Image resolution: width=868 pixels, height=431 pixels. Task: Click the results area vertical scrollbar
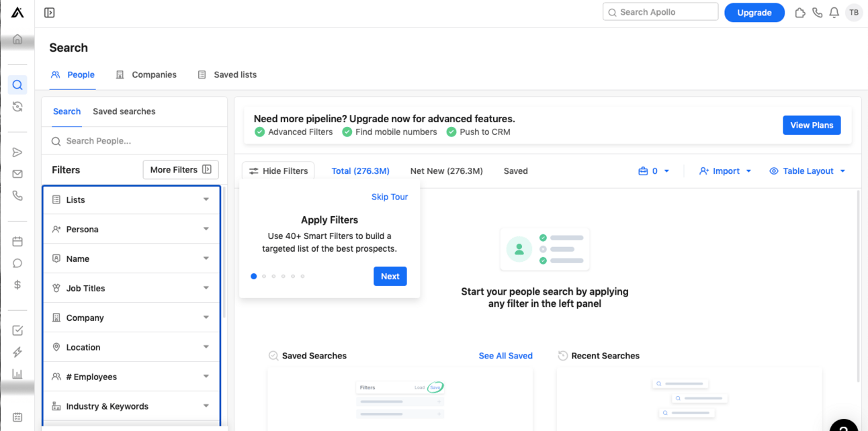[x=858, y=285]
